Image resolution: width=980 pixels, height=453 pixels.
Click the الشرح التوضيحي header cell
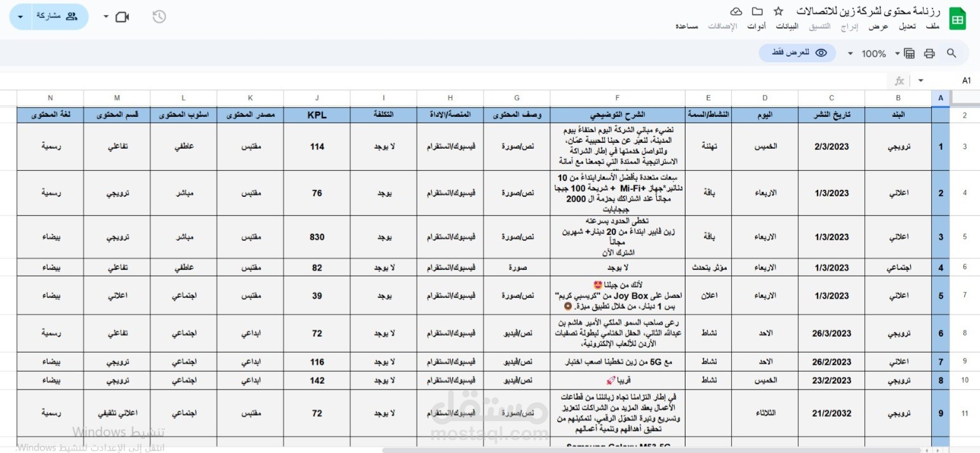coord(618,115)
